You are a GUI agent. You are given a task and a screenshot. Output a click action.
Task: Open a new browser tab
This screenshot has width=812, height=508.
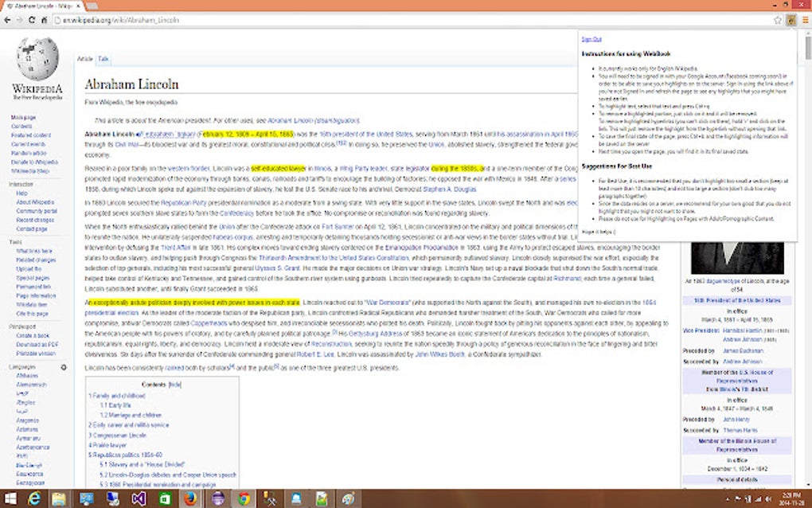tap(92, 6)
